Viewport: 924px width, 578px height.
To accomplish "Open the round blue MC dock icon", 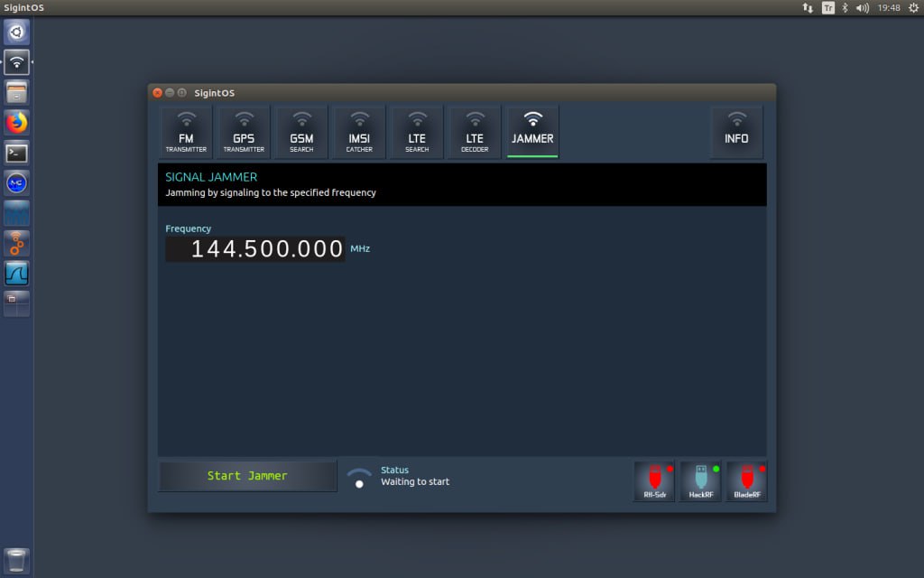I will pyautogui.click(x=16, y=183).
